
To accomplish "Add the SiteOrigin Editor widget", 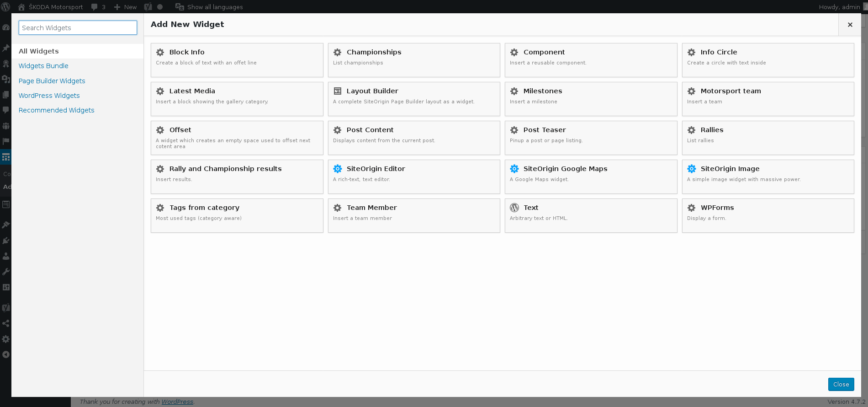I will (414, 177).
